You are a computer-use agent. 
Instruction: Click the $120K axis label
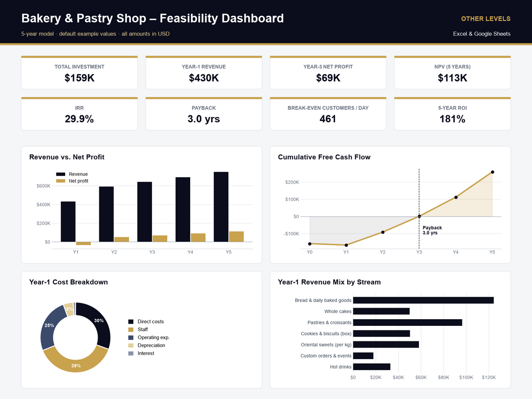pyautogui.click(x=489, y=378)
